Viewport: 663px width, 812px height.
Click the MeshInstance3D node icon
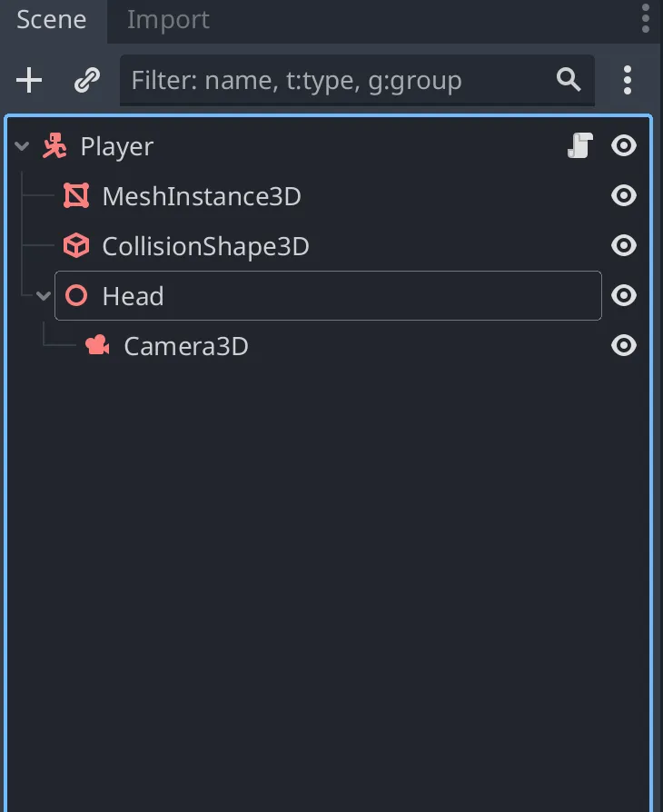coord(76,196)
